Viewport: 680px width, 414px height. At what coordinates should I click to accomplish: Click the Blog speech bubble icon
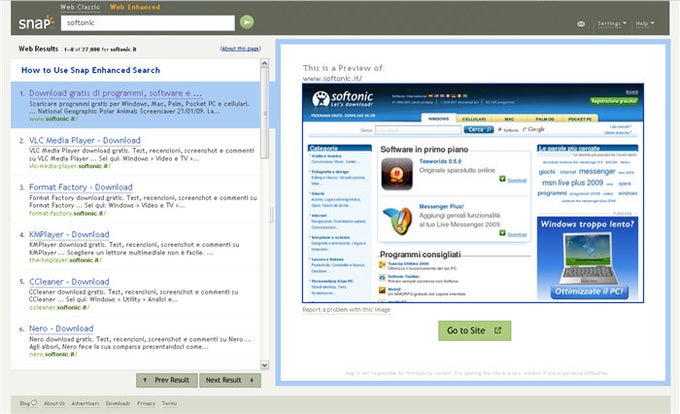pos(34,403)
